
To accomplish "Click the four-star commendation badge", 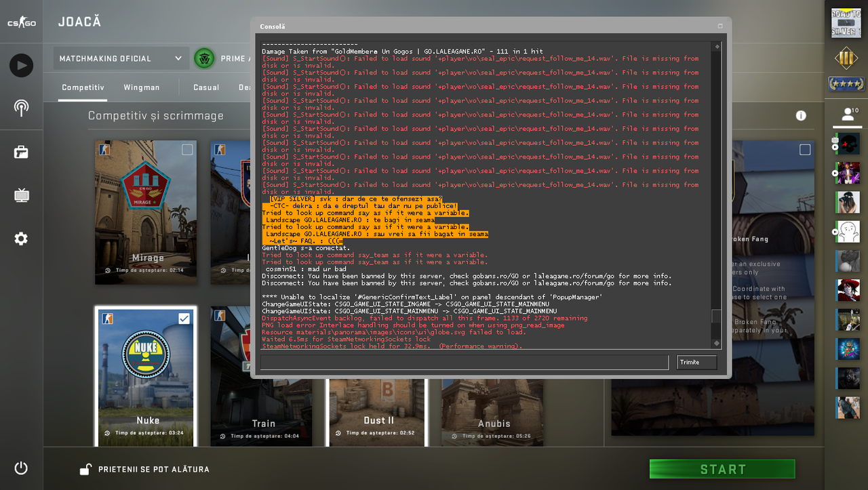I will point(846,84).
